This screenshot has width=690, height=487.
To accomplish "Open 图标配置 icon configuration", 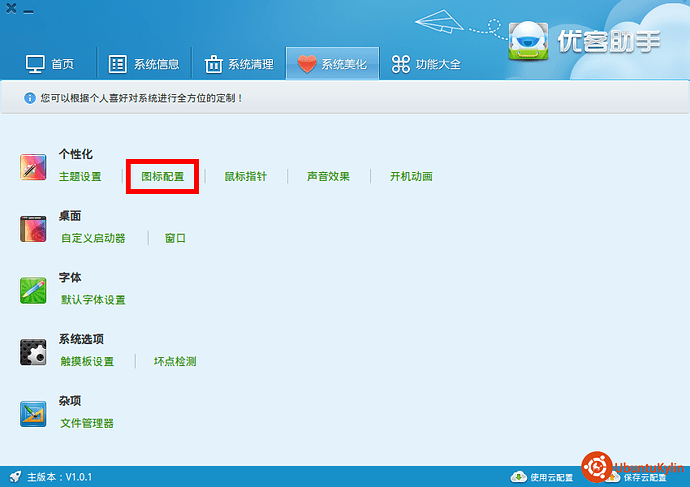I will click(x=162, y=176).
